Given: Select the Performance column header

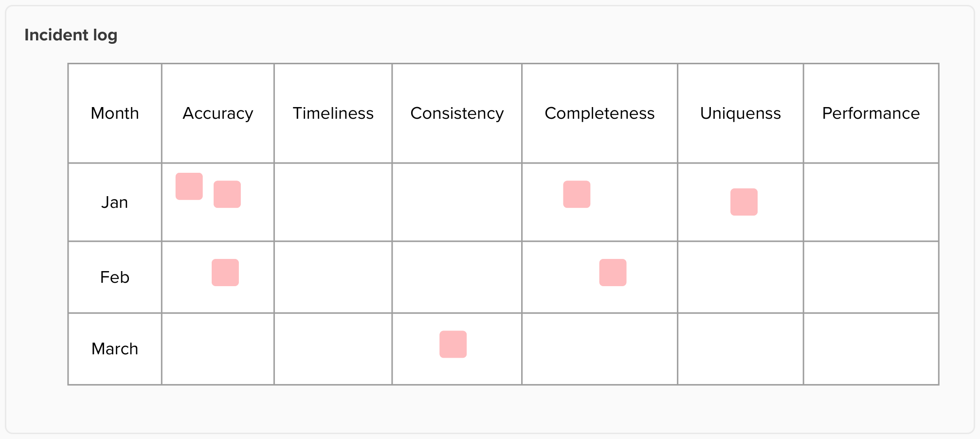Looking at the screenshot, I should tap(871, 113).
